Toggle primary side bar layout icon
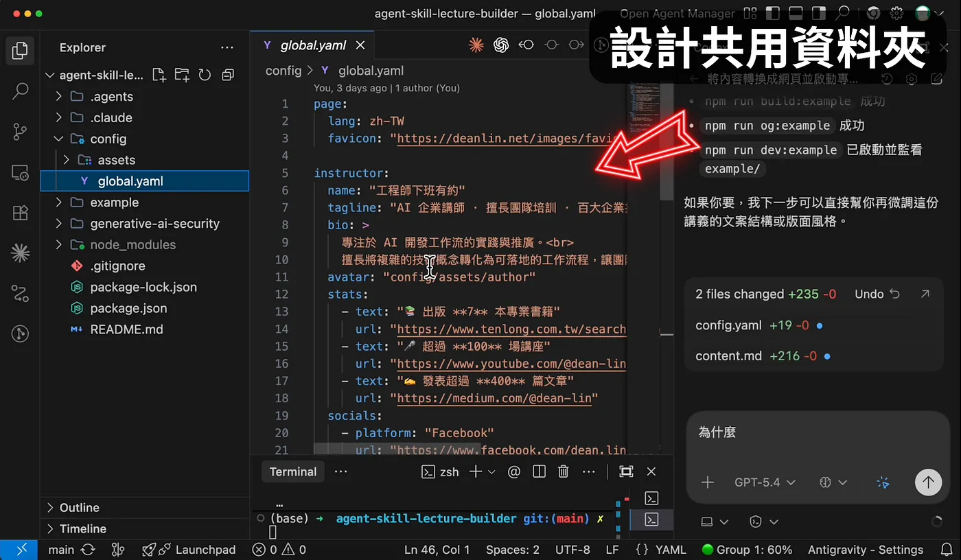Viewport: 961px width, 560px height. [x=773, y=13]
